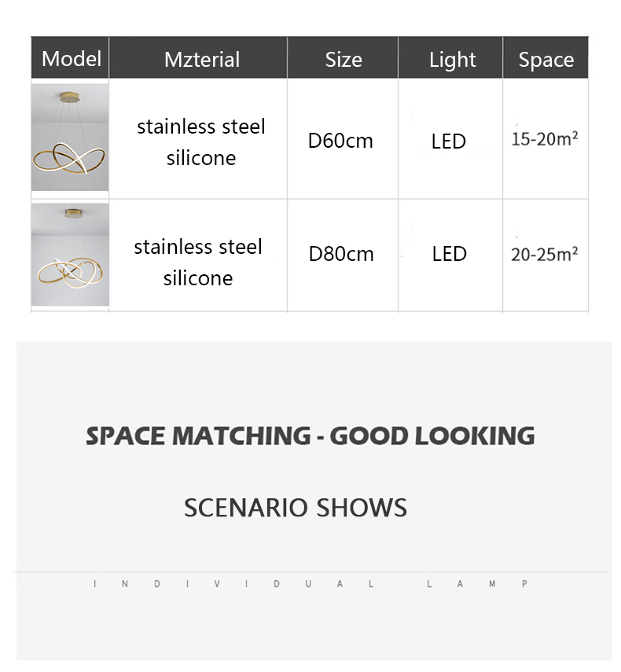Click the Light column header
The height and width of the screenshot is (672, 621).
pyautogui.click(x=452, y=60)
